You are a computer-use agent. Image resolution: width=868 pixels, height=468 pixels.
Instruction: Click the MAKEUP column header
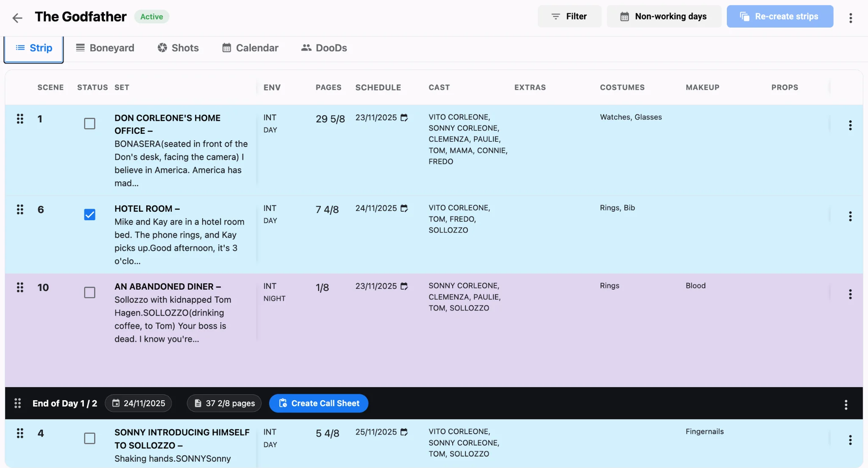[703, 87]
